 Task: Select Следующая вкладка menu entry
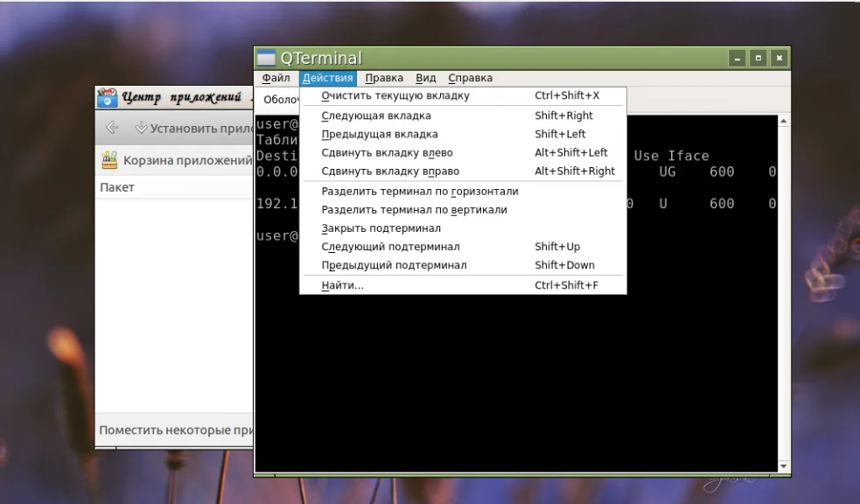(x=463, y=115)
